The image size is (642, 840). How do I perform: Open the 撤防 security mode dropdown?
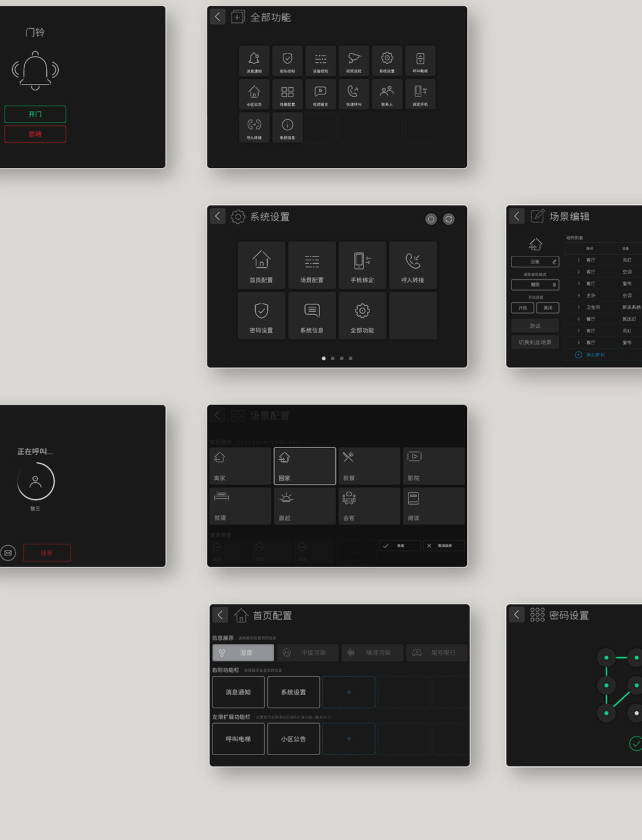click(x=535, y=285)
